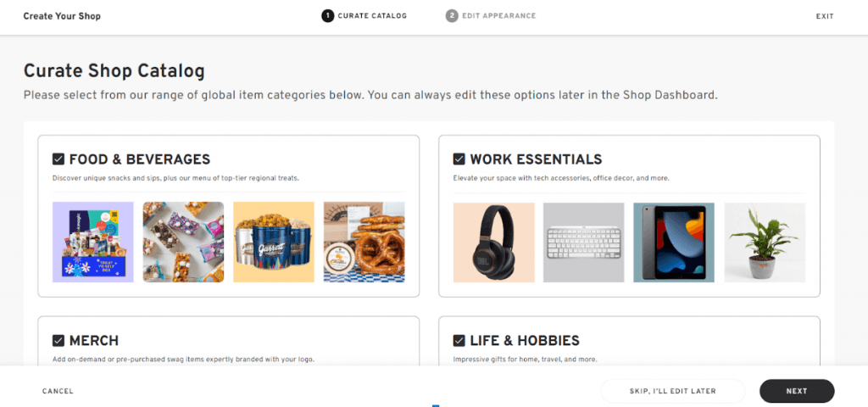Toggle the Life & Hobbies checkbox
Image resolution: width=868 pixels, height=407 pixels.
[x=459, y=341]
